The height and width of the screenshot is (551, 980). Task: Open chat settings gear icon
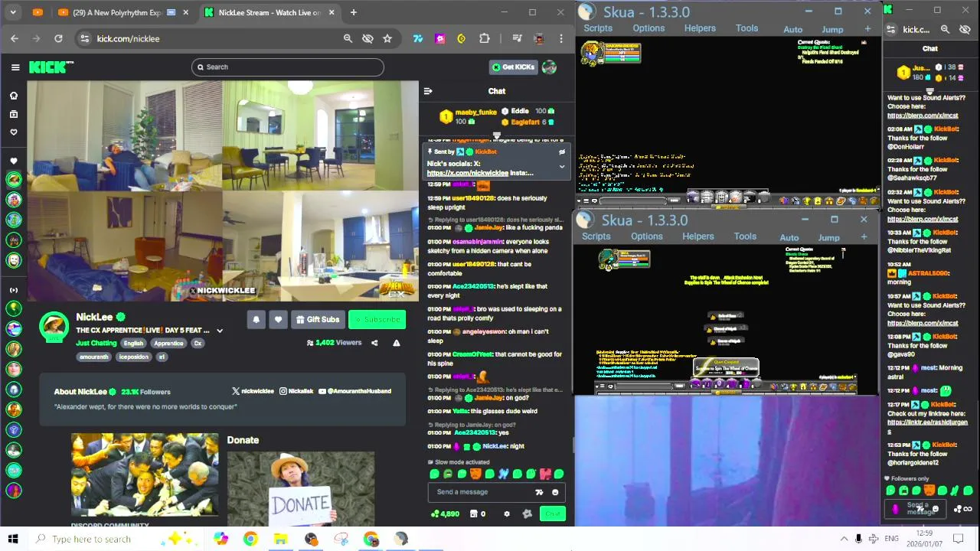point(507,514)
